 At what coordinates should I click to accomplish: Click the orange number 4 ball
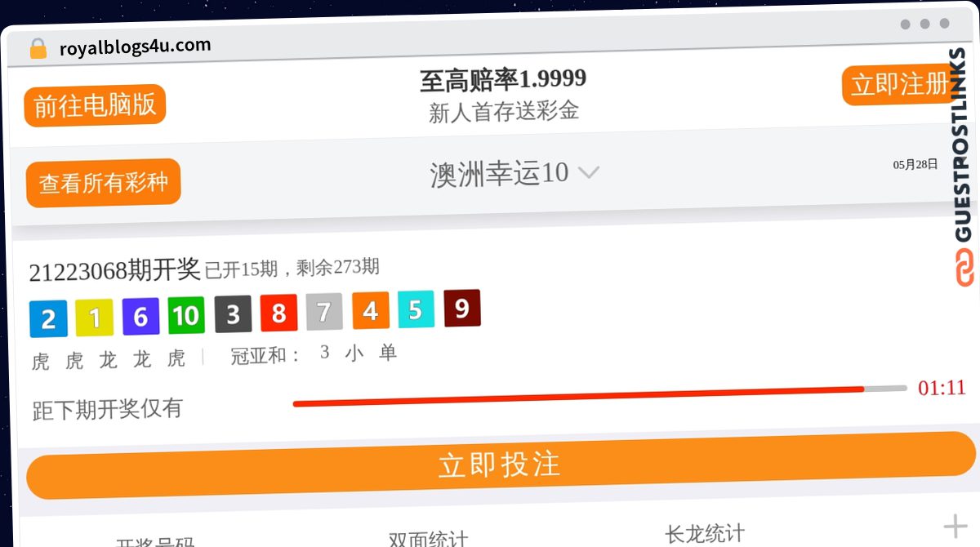[x=371, y=310]
